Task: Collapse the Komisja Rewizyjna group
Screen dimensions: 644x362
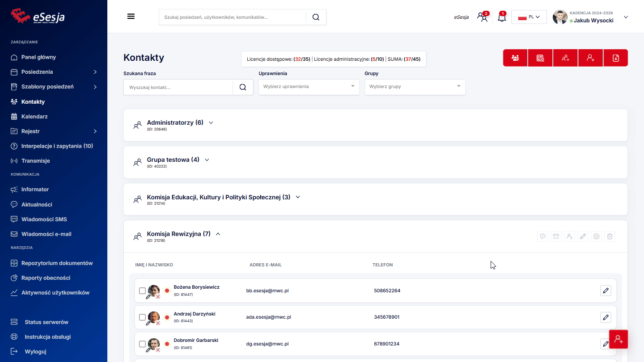Action: coord(218,234)
